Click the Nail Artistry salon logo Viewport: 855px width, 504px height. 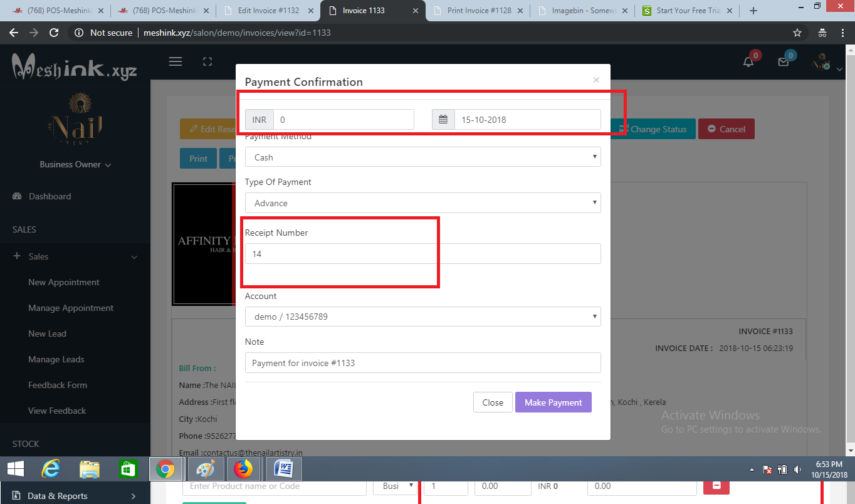click(78, 120)
